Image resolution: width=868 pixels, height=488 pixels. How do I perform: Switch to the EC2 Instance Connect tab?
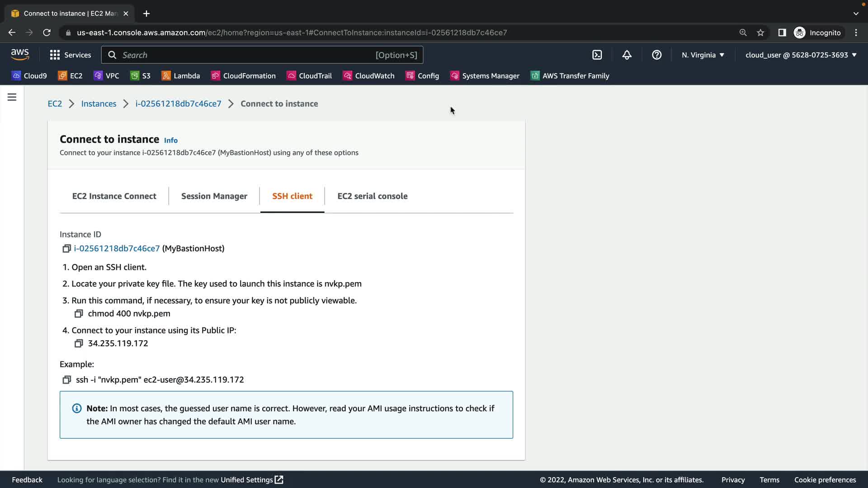click(x=114, y=196)
